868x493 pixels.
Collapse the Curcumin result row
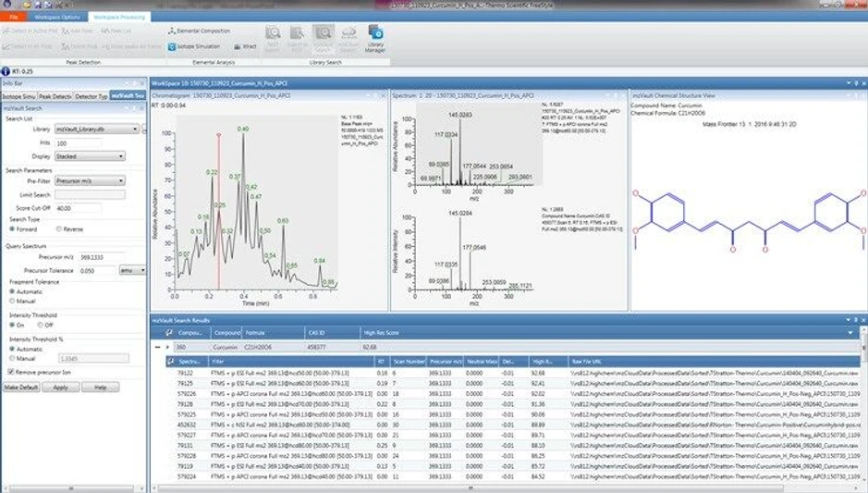coord(157,347)
